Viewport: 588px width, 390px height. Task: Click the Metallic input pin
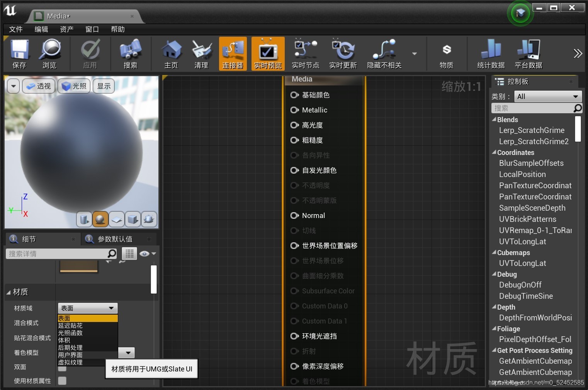point(294,110)
